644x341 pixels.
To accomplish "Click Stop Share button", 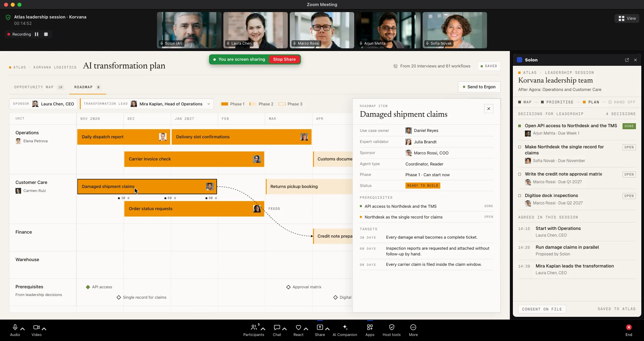I will click(x=284, y=59).
